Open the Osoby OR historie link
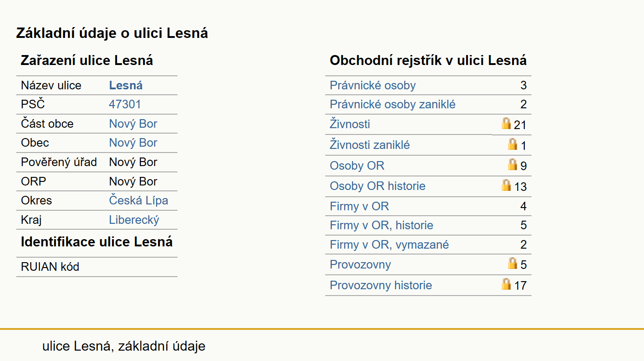Screen dimensions: 644x361 click(378, 186)
